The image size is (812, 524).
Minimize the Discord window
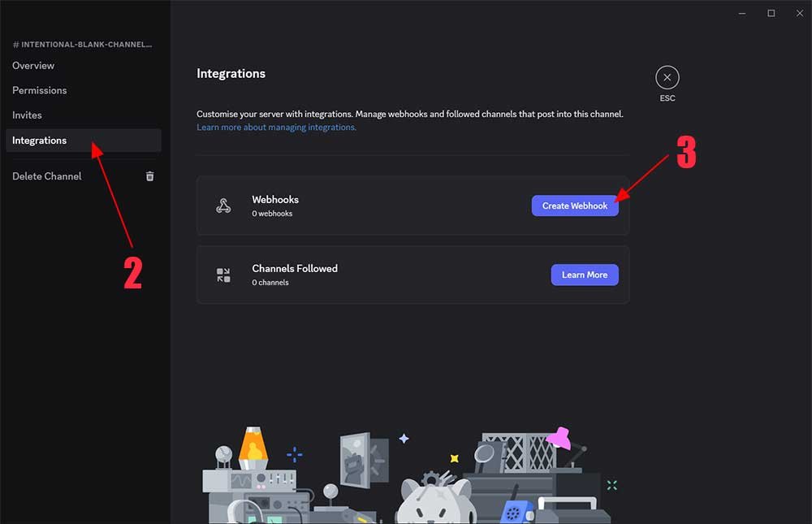[x=742, y=13]
